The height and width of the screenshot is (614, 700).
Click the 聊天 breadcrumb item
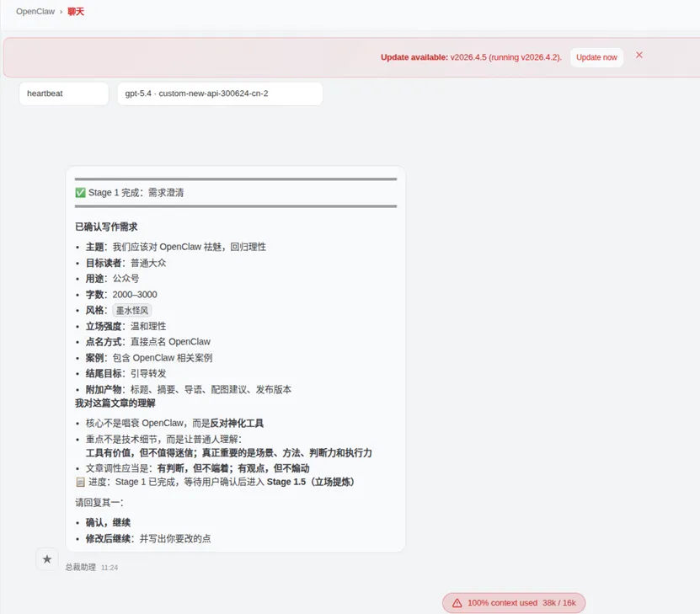(76, 12)
